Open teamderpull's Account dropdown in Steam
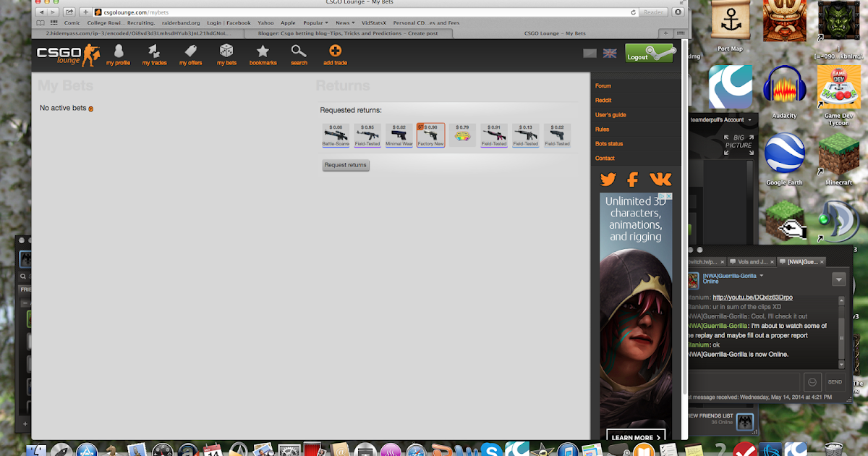 722,119
